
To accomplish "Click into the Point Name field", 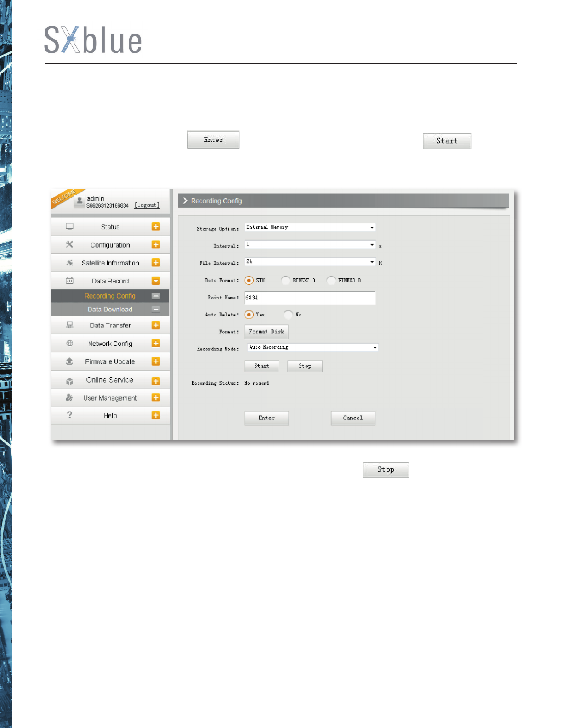I will tap(310, 298).
